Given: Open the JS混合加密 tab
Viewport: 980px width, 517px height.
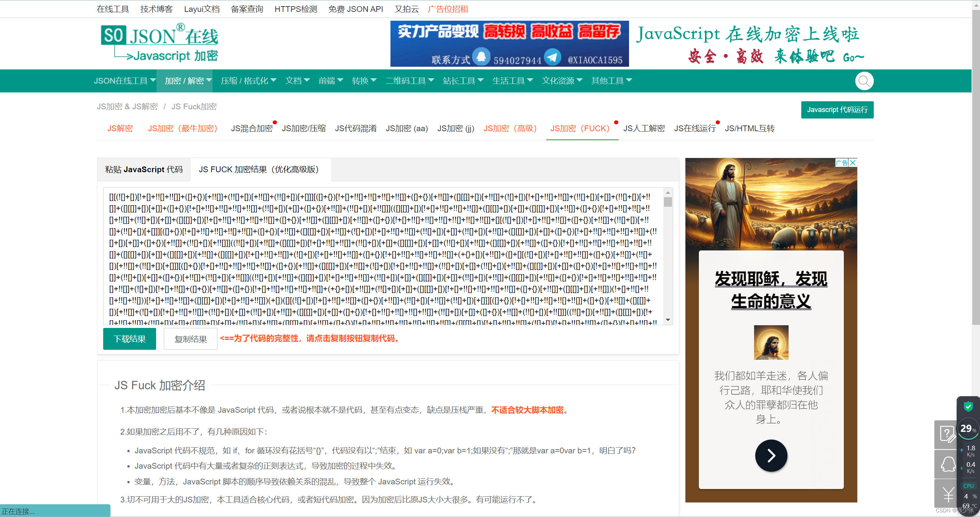Looking at the screenshot, I should (252, 128).
